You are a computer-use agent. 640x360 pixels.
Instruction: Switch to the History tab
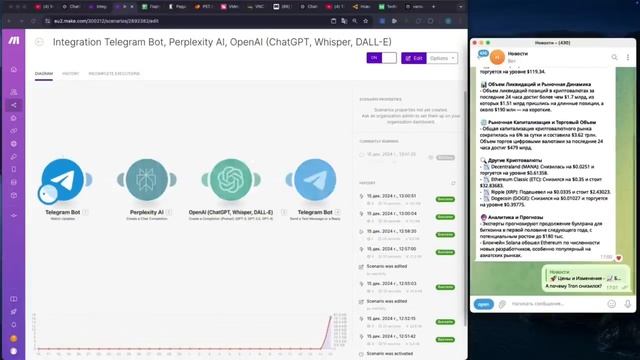(x=71, y=73)
